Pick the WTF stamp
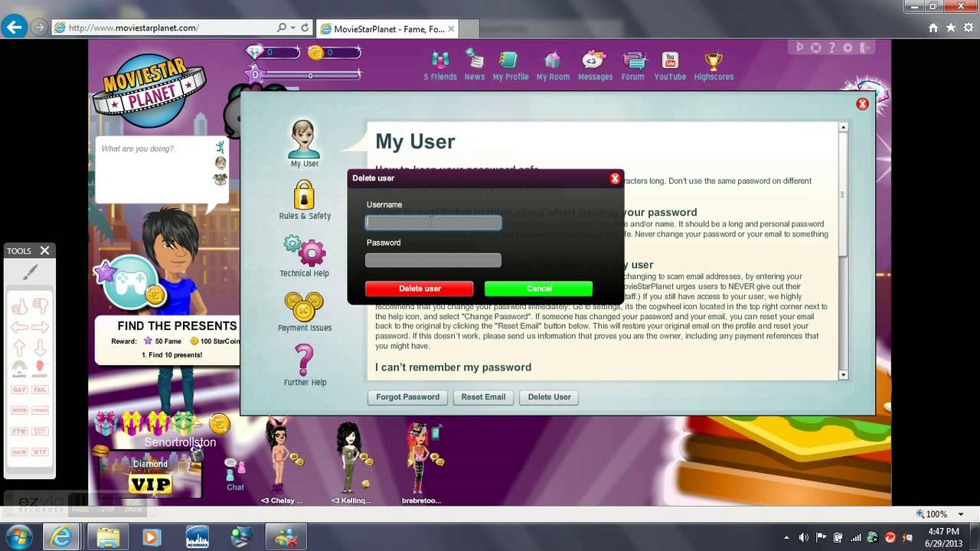 [41, 452]
